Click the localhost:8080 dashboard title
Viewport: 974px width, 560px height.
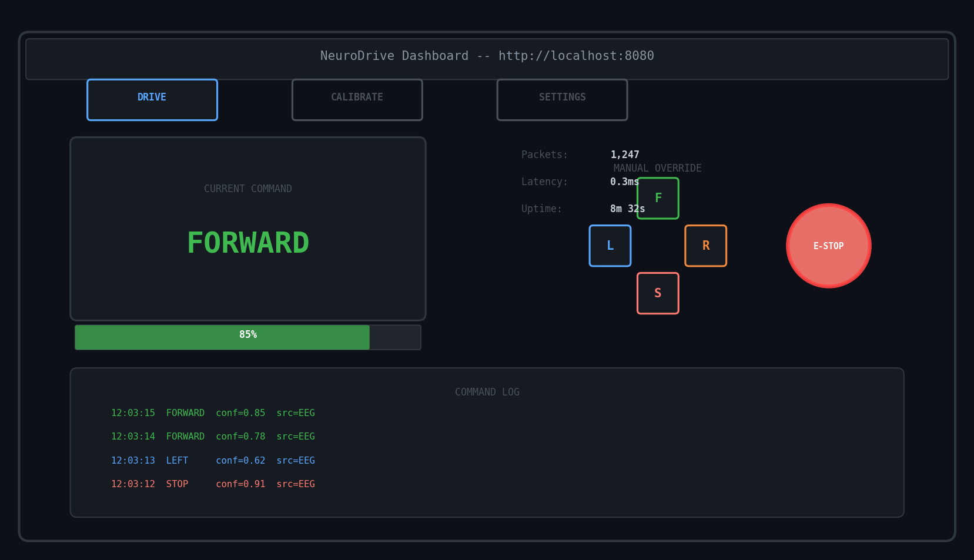tap(487, 56)
